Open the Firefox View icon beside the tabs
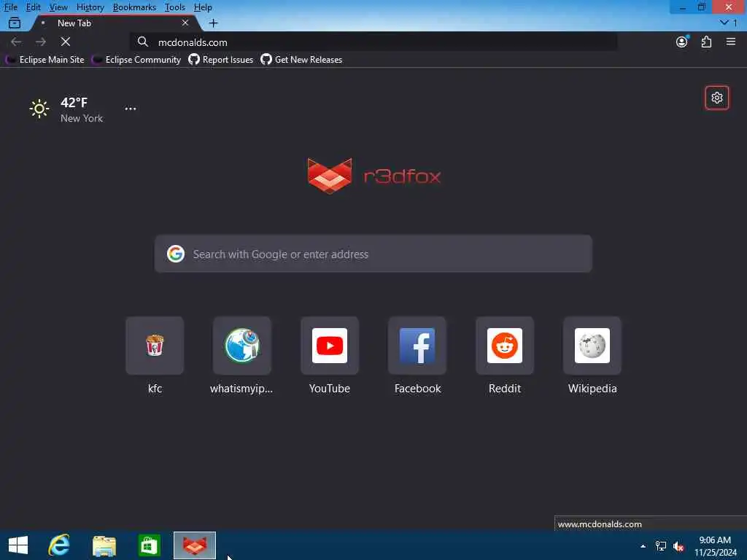The image size is (747, 560). tap(15, 23)
